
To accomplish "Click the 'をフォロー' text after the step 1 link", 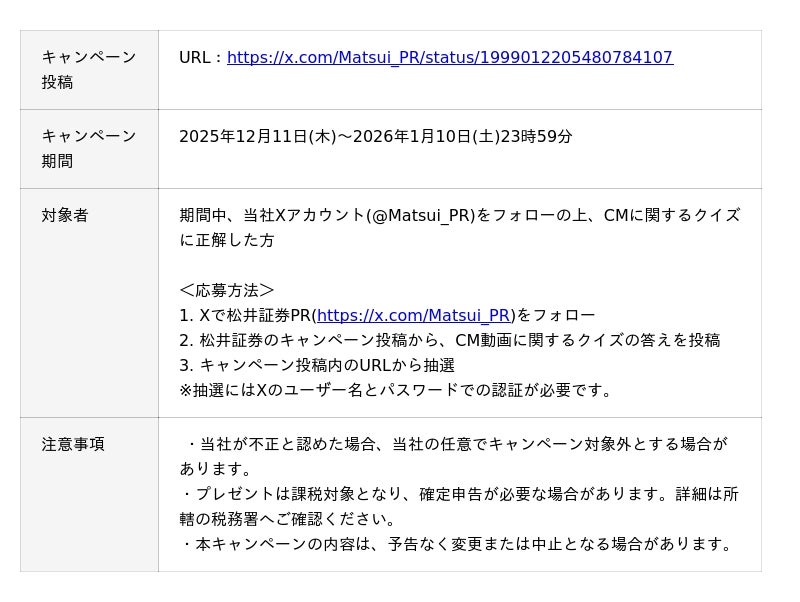I will coord(555,315).
